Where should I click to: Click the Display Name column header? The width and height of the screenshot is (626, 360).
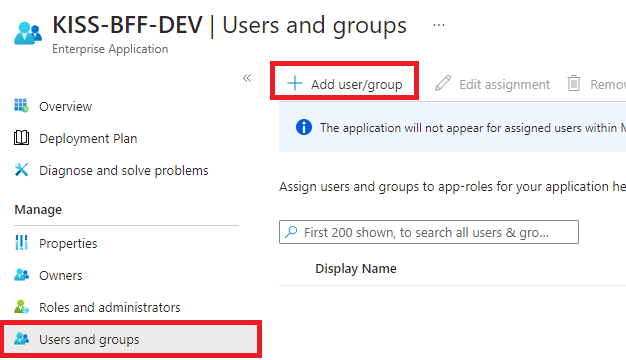point(356,269)
